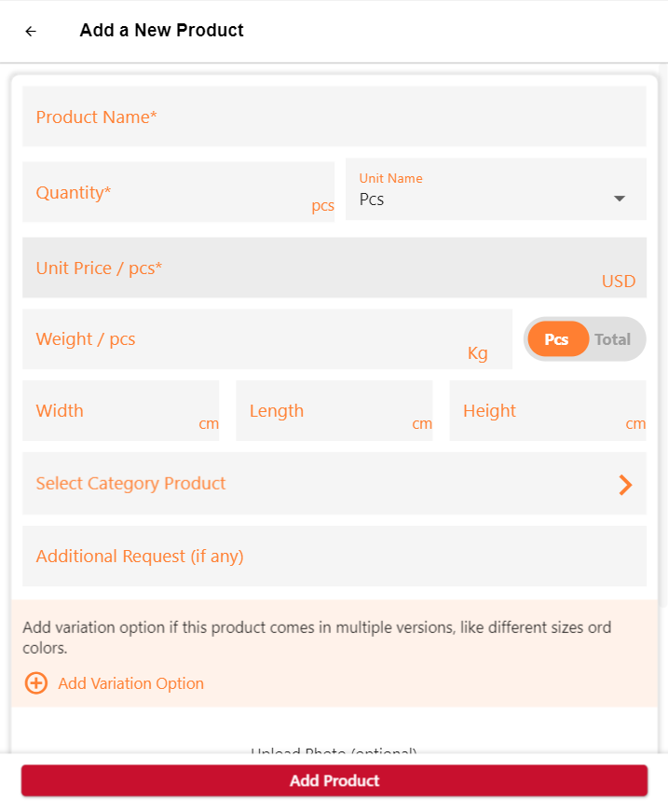Open the Pcs unit combo box
Viewport: 668px width, 812px height.
(496, 189)
